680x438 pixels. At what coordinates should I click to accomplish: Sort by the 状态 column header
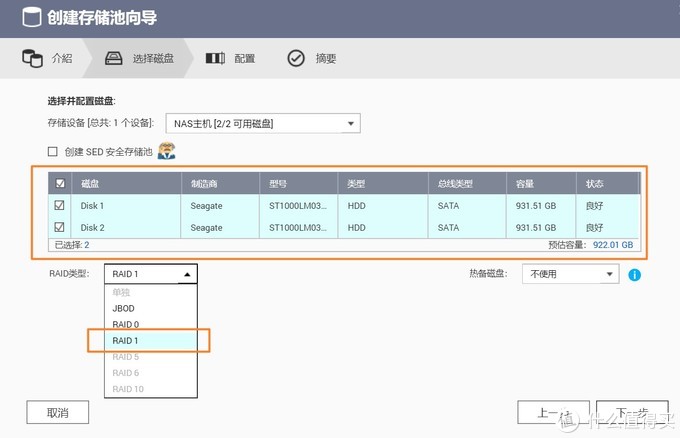coord(608,183)
